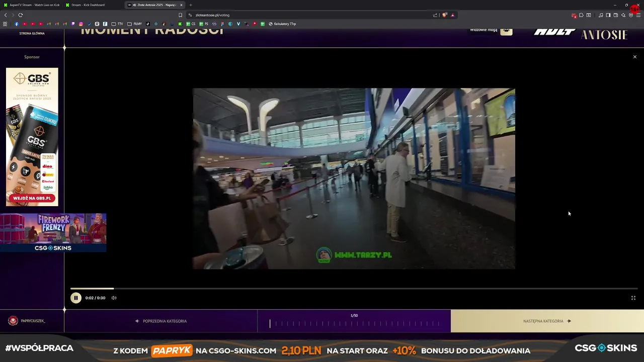644x362 pixels.
Task: Go to Następna Kategoria
Action: pos(547,321)
